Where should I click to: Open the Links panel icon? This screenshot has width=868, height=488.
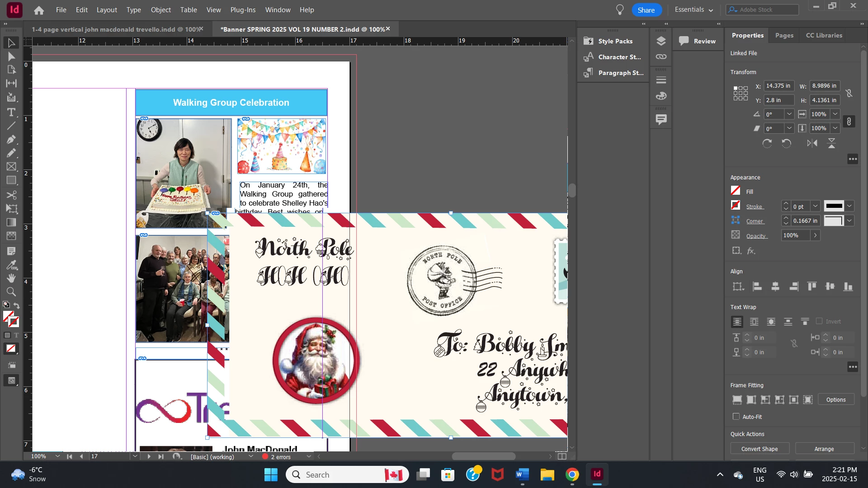(x=661, y=57)
